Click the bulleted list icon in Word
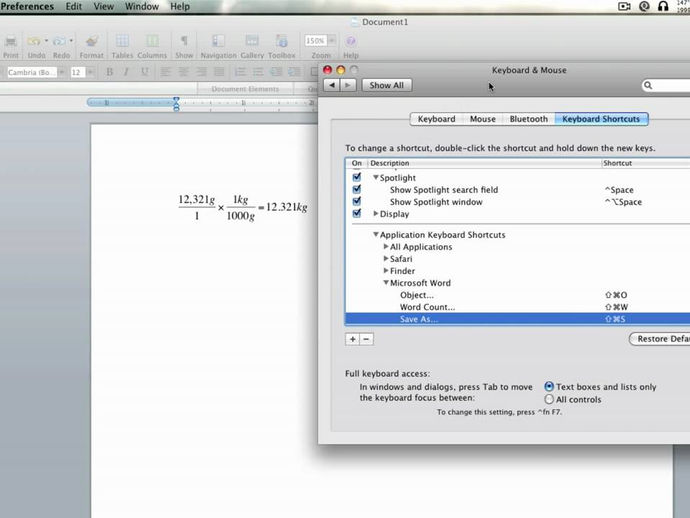This screenshot has height=518, width=690. click(258, 72)
